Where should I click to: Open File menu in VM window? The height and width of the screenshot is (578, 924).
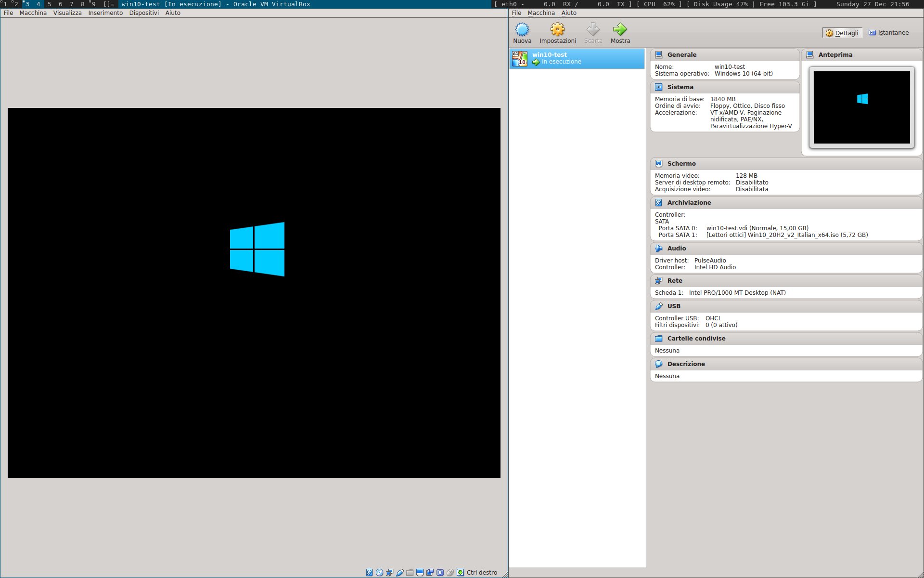click(x=8, y=13)
